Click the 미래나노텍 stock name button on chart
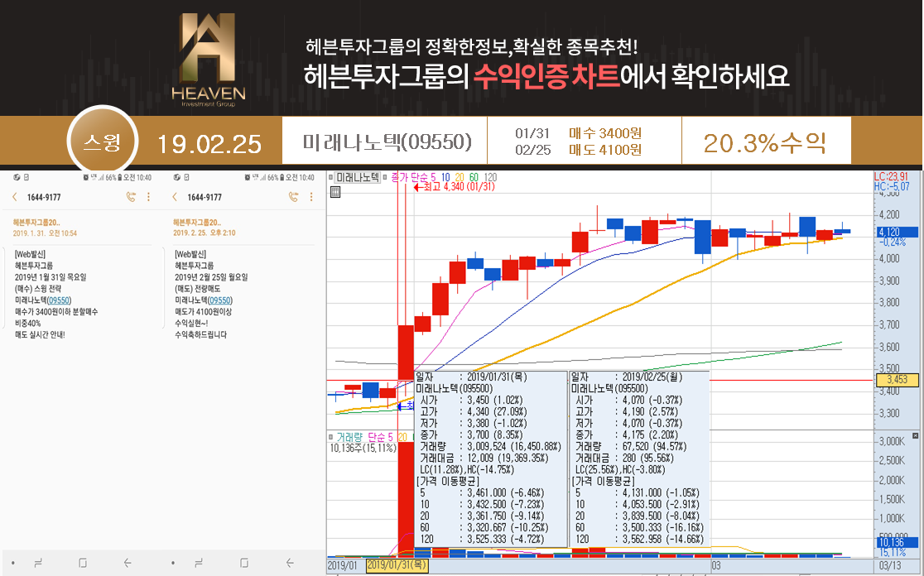The image size is (924, 576). coord(358,176)
